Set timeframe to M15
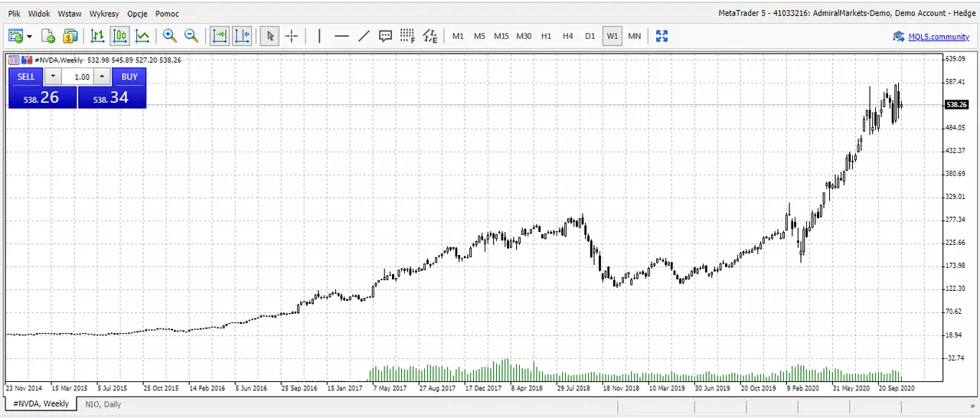The width and height of the screenshot is (980, 418). point(501,36)
